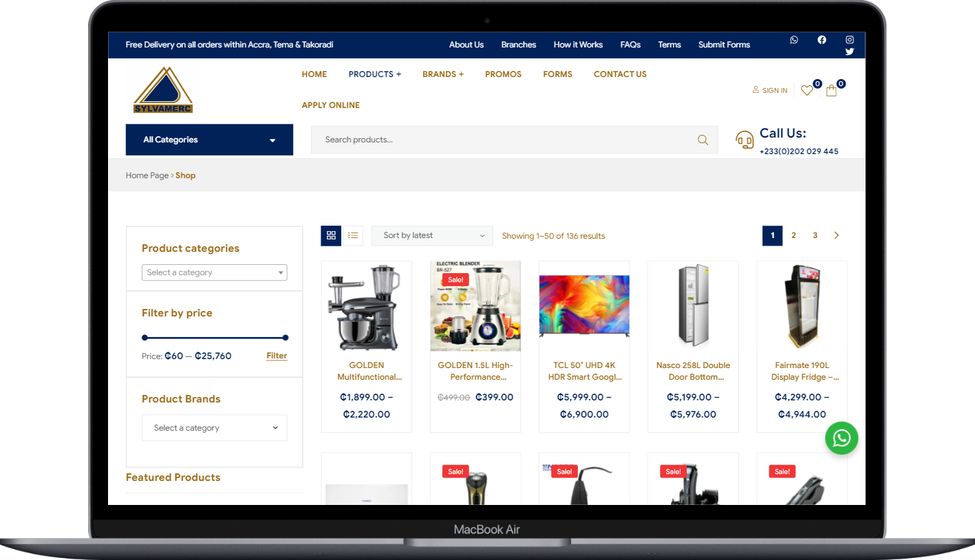This screenshot has width=975, height=560.
Task: Switch to list view layout
Action: 353,235
